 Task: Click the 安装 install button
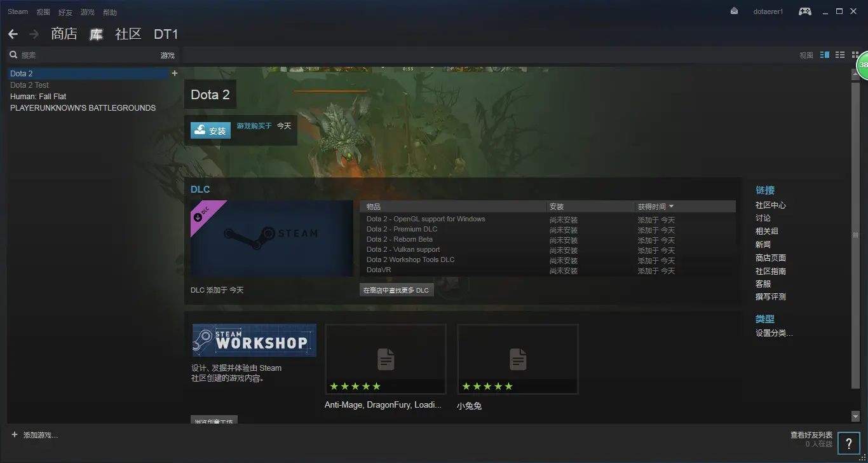210,130
